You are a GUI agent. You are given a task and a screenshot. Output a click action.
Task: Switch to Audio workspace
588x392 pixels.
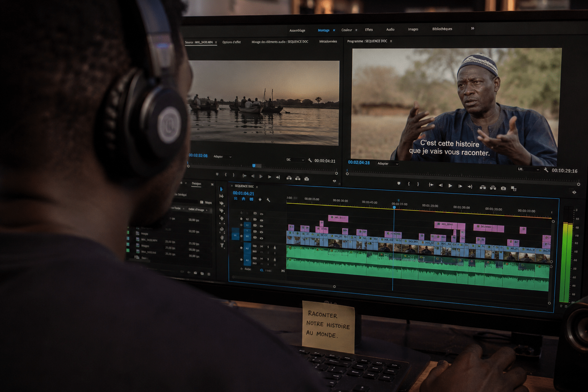[x=390, y=29]
